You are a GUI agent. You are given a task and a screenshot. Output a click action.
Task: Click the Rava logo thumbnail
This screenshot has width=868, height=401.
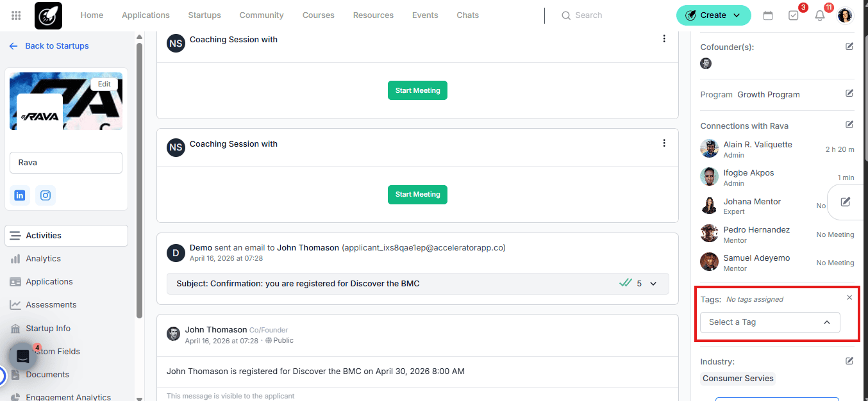[40, 113]
